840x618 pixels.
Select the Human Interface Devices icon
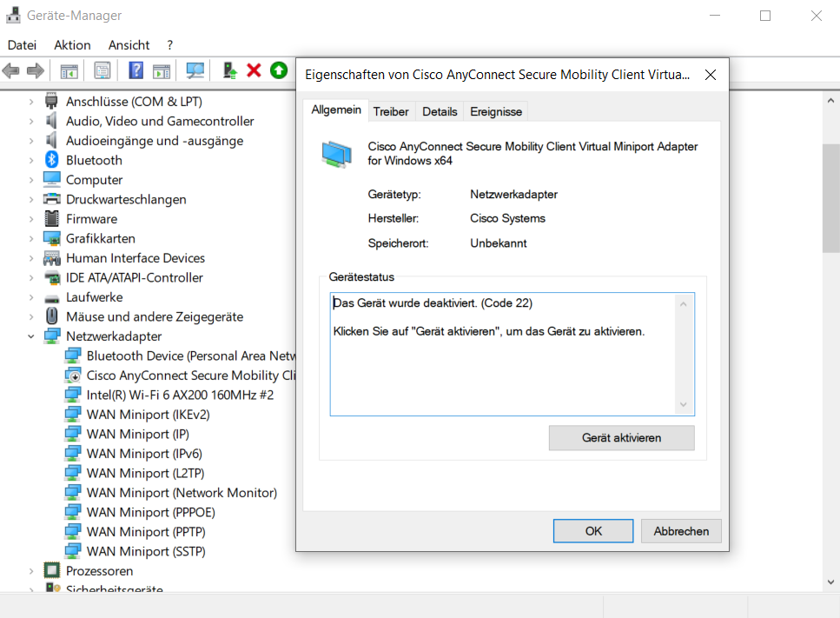pyautogui.click(x=52, y=258)
